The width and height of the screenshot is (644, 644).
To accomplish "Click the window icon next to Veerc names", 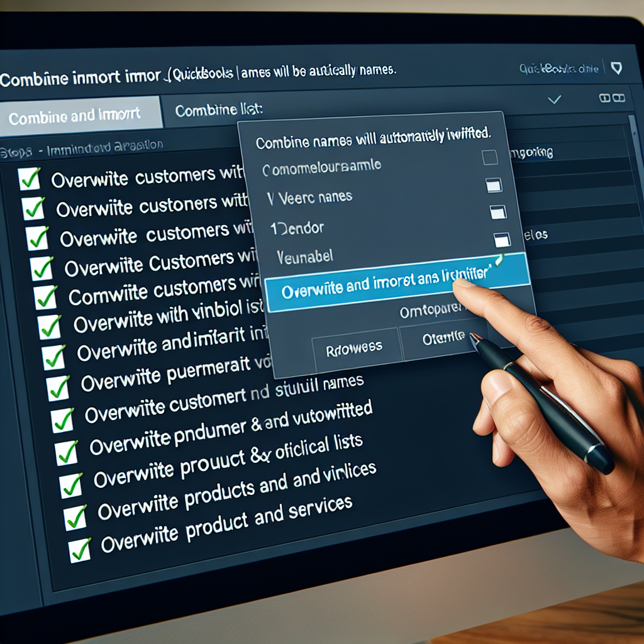I will 494,185.
